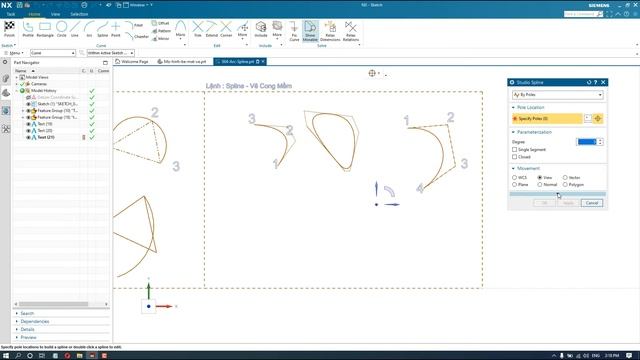Open the Menu dropdown
This screenshot has height=360, width=640.
tap(13, 53)
